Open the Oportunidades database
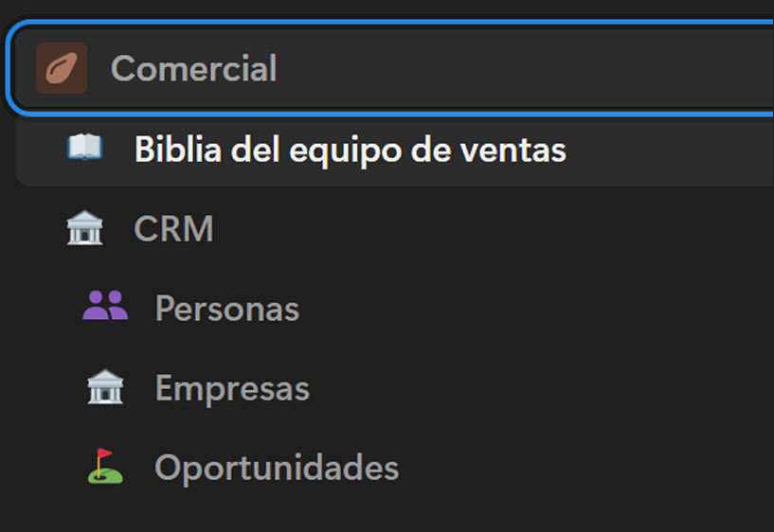The image size is (774, 532). [x=277, y=468]
